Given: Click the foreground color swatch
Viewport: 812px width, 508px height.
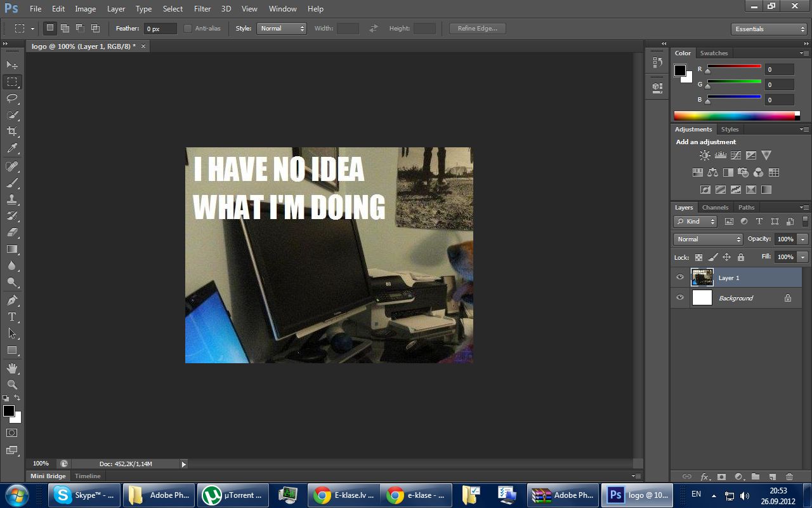Looking at the screenshot, I should pyautogui.click(x=9, y=410).
